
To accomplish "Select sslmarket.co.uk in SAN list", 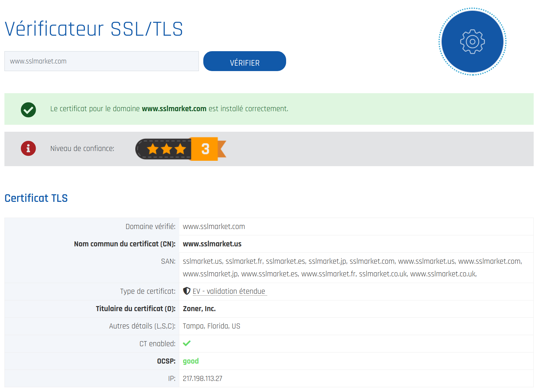I will click(383, 274).
